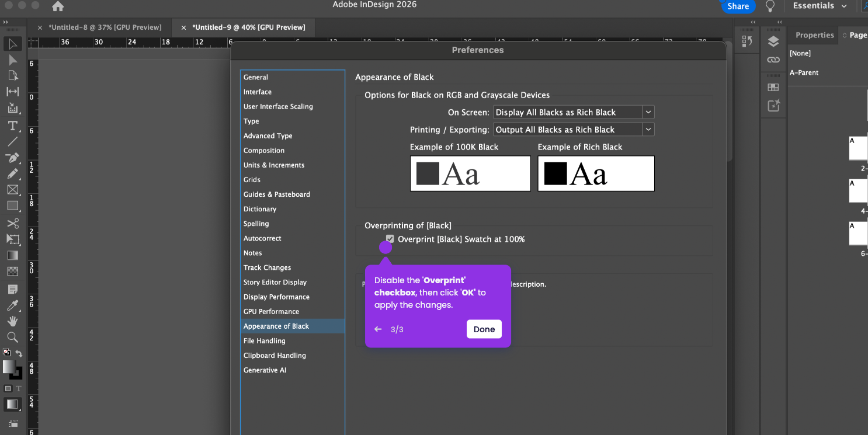
Task: Select the Content Collector tool
Action: 12,108
